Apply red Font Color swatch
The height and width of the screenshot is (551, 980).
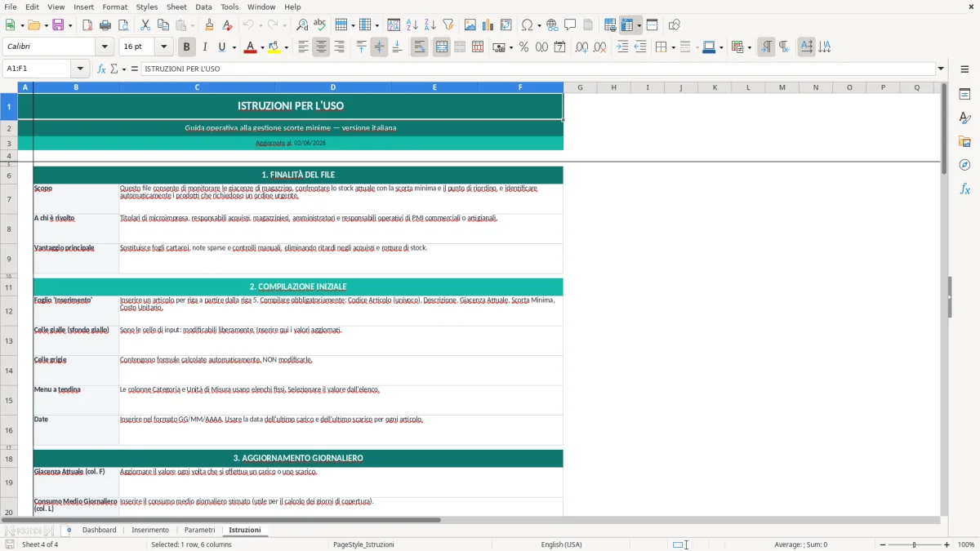point(250,47)
